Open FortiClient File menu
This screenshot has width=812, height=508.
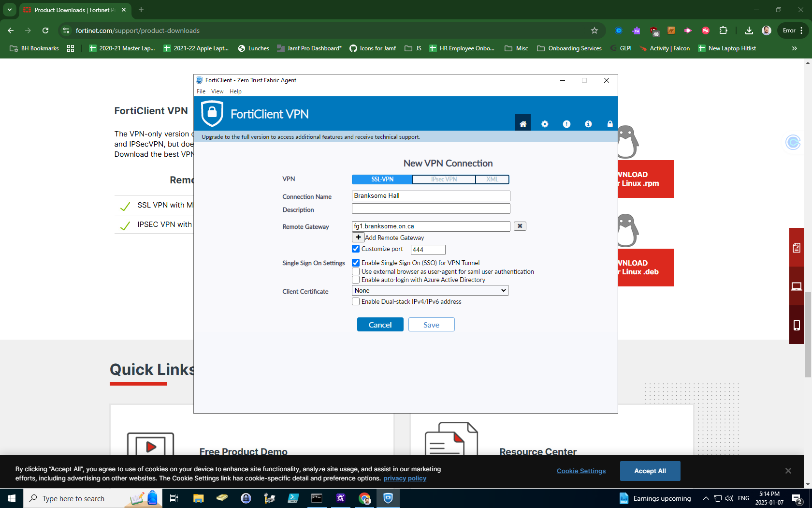coord(201,91)
